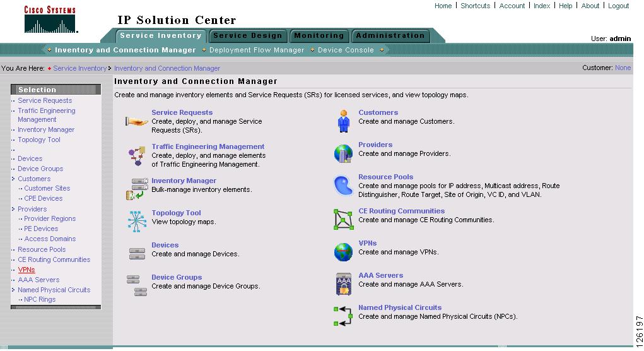
Task: Expand the Providers arrow in sidebar
Action: [13, 209]
